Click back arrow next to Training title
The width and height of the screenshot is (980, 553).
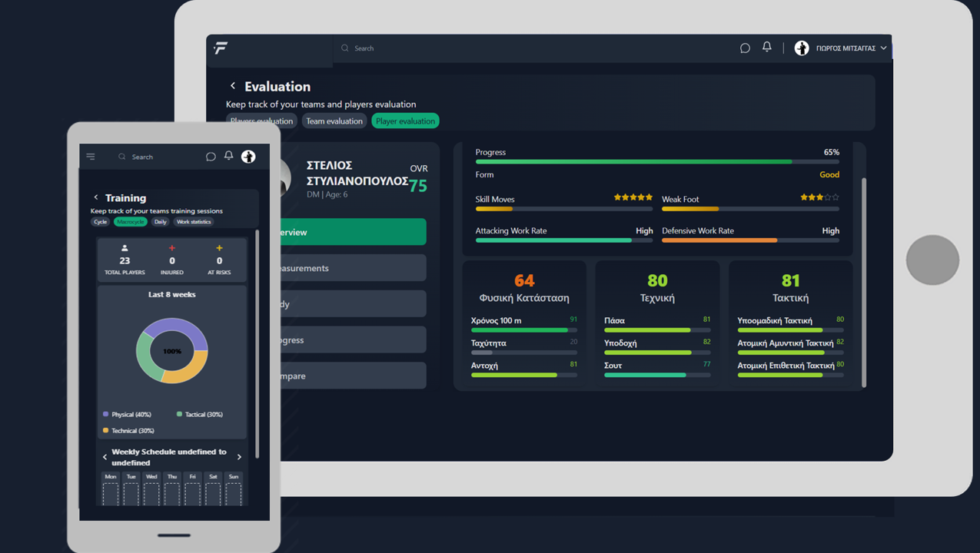tap(96, 197)
